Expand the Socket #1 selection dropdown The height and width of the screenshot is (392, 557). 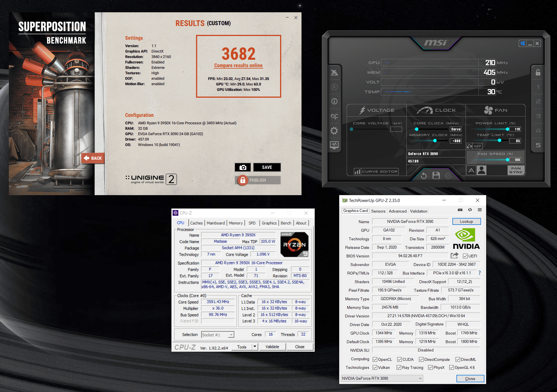[x=231, y=335]
